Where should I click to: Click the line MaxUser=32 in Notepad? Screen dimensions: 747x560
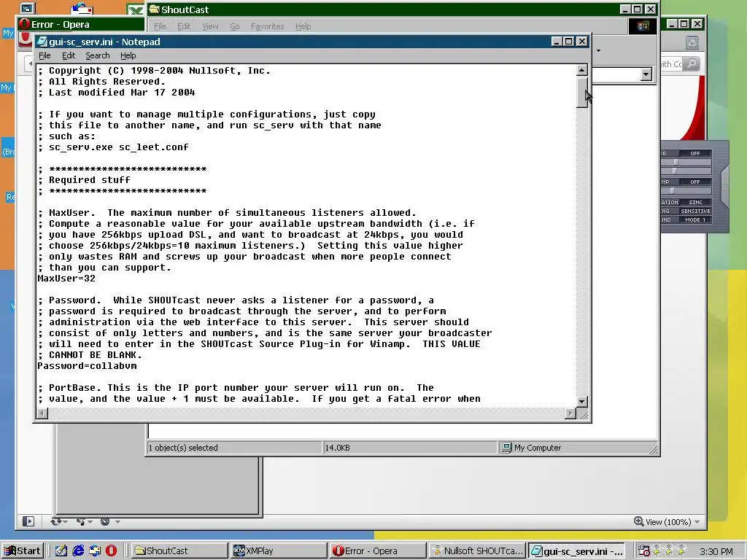coord(66,279)
